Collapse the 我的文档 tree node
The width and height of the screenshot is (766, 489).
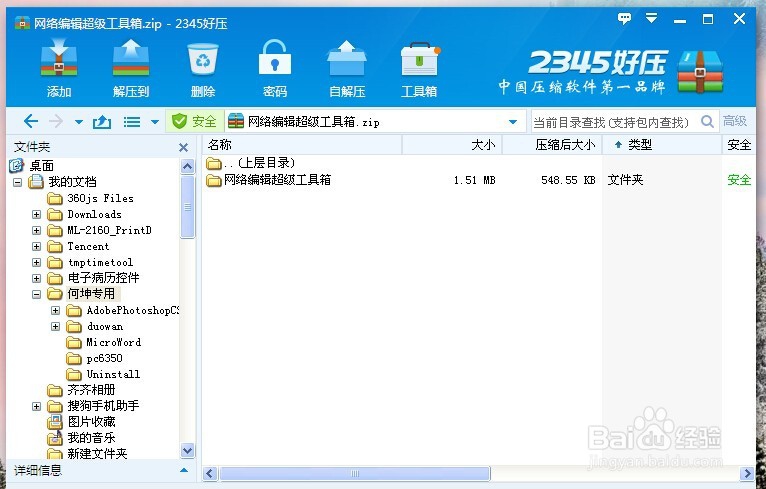coord(18,183)
